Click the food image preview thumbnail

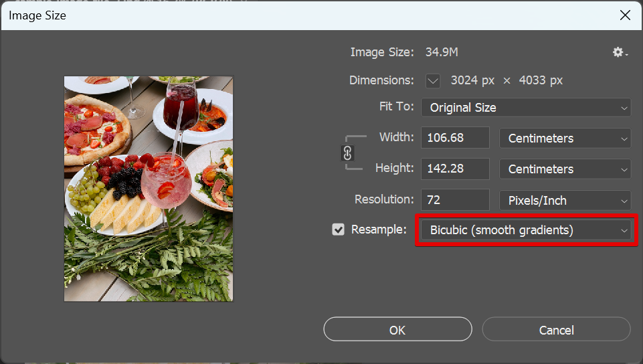pos(149,188)
